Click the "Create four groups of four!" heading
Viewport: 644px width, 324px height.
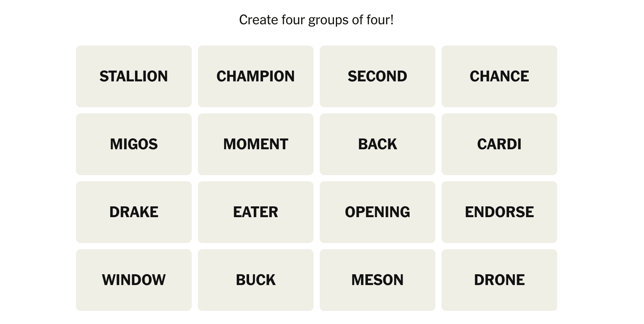click(x=316, y=20)
